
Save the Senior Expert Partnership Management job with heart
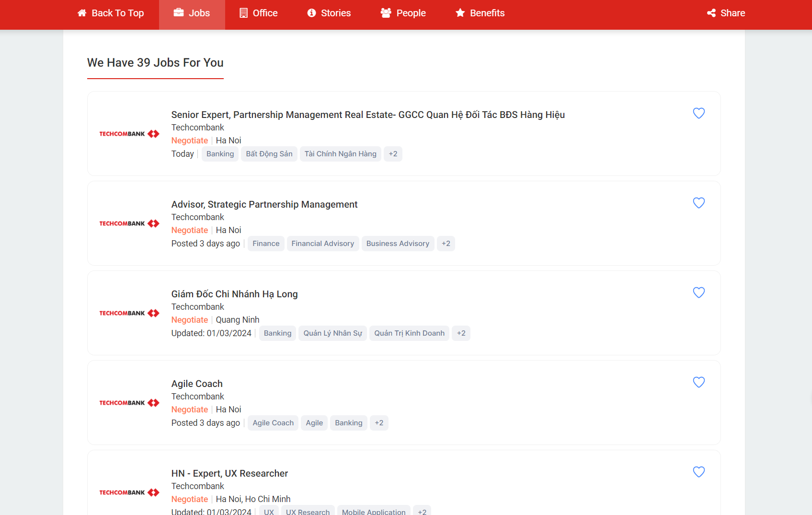(699, 113)
